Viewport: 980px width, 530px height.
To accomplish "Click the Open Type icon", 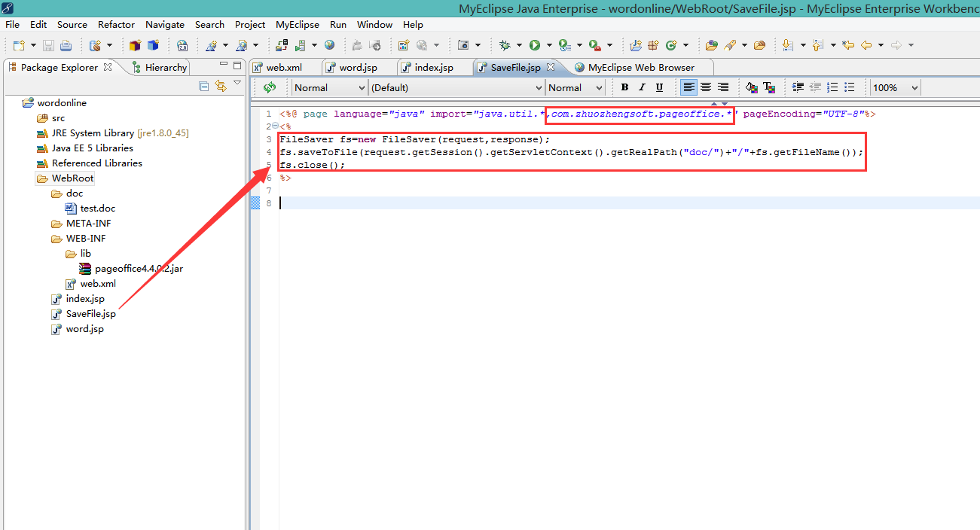I will point(711,45).
